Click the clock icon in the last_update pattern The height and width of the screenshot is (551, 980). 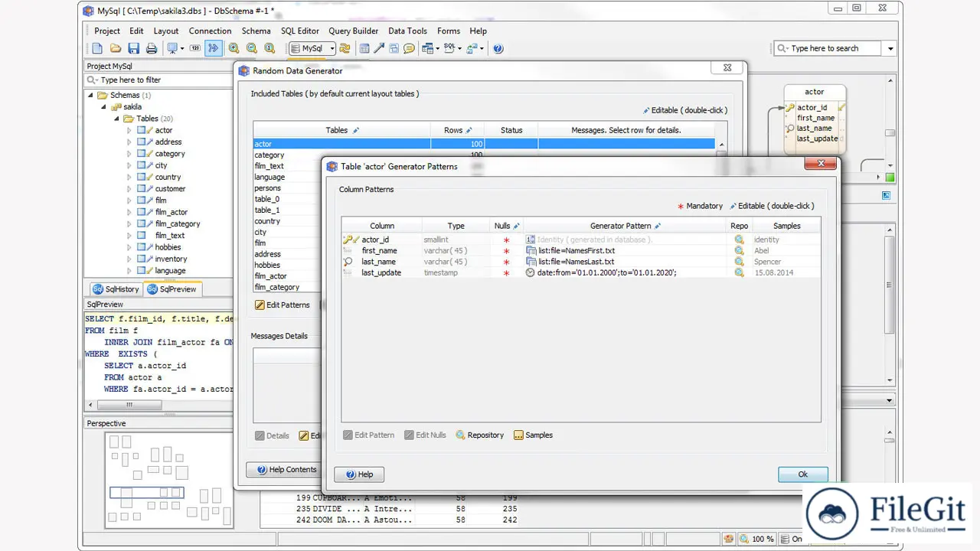(531, 272)
